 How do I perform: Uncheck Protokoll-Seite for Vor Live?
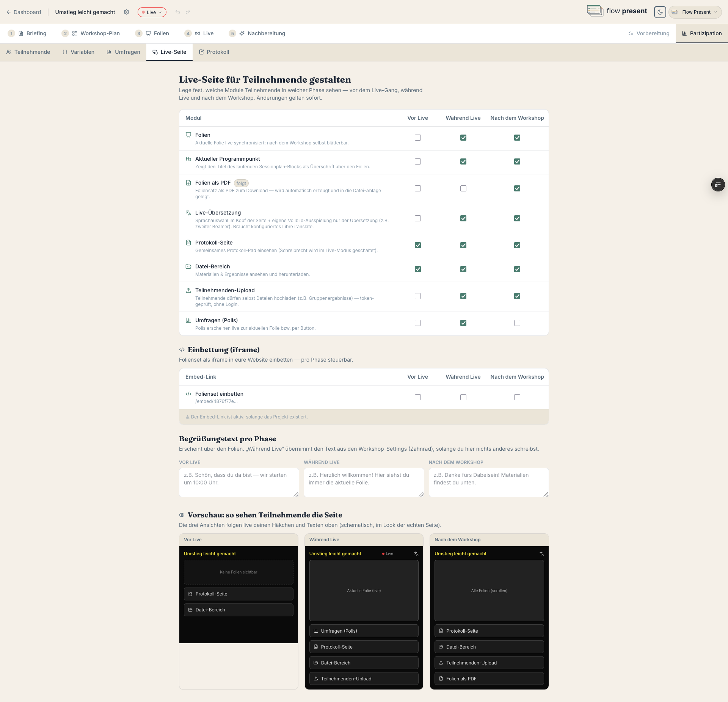point(418,245)
